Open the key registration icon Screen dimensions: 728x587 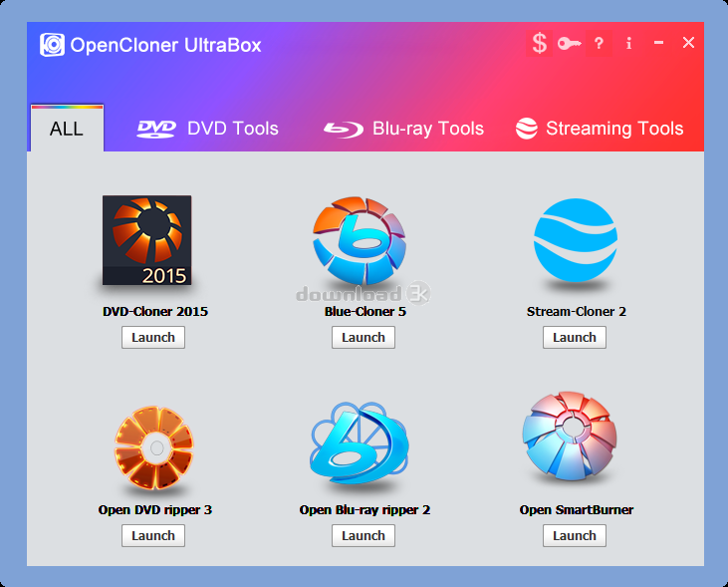(x=570, y=44)
